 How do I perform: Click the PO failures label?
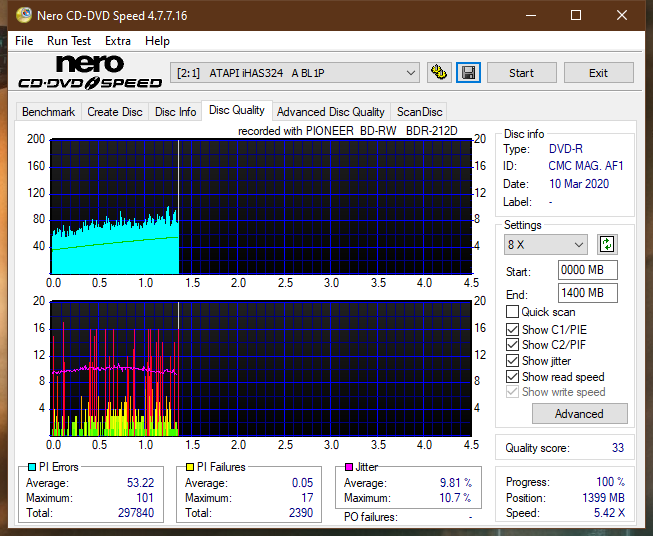pos(371,517)
